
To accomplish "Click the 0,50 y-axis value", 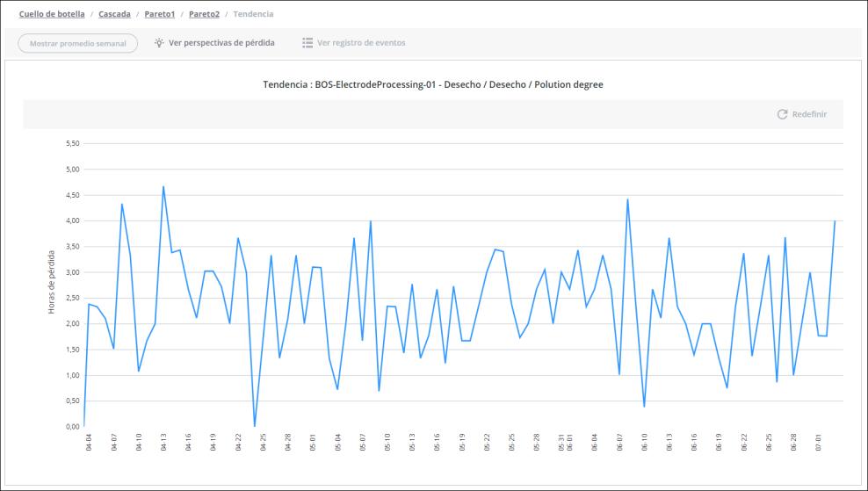I will pyautogui.click(x=73, y=401).
